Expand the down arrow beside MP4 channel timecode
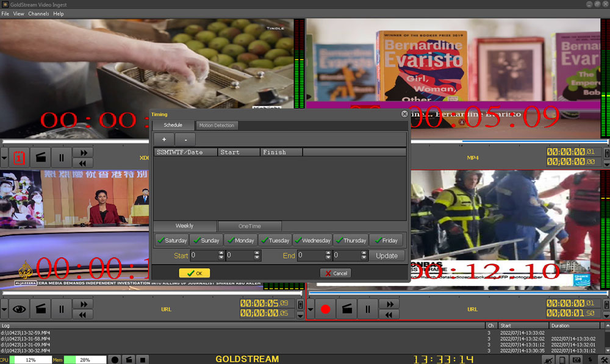This screenshot has height=364, width=610. [x=607, y=164]
